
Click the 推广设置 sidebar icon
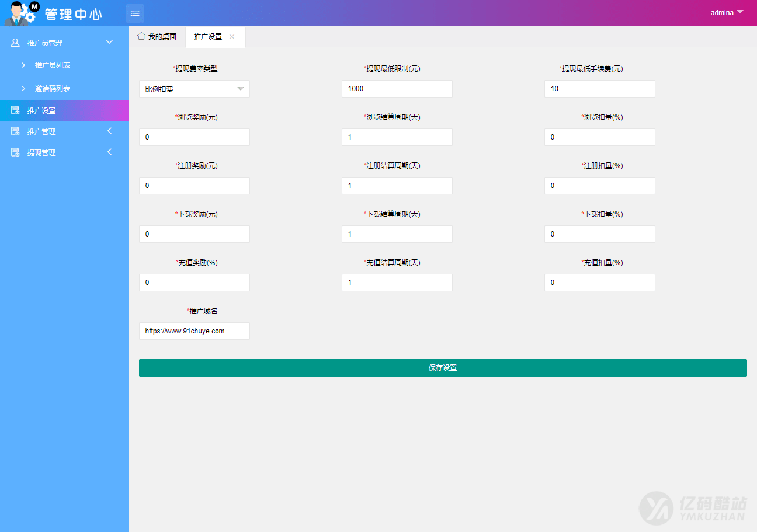[15, 110]
